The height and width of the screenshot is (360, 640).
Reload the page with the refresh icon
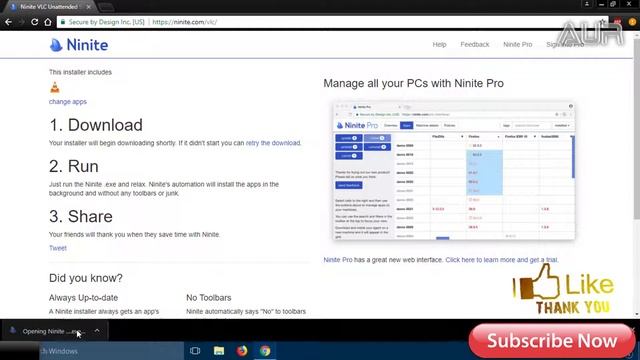35,22
